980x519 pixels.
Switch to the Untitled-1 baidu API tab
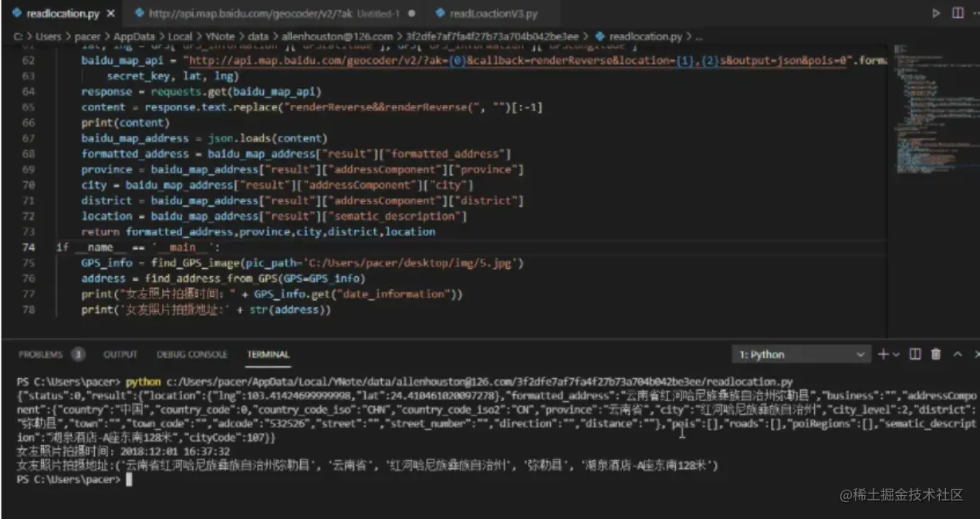(274, 14)
